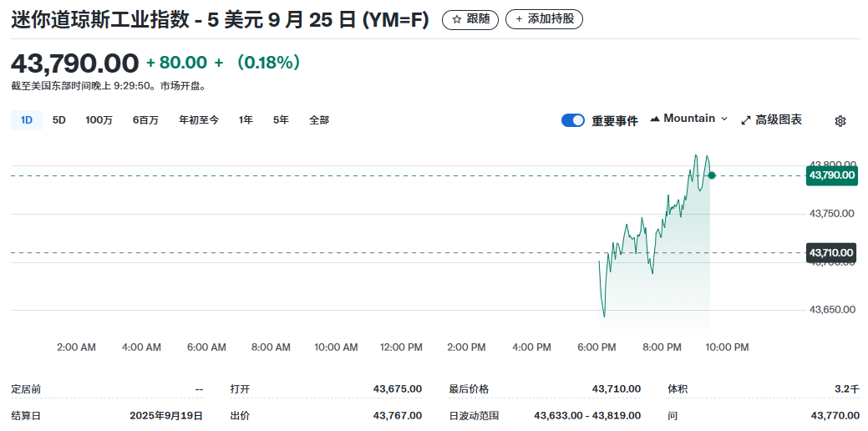The width and height of the screenshot is (868, 431).
Task: Click the 10:00 PM time axis label
Action: pyautogui.click(x=727, y=347)
